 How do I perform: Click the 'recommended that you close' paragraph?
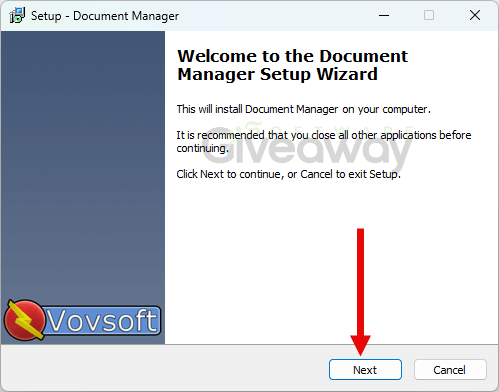pyautogui.click(x=324, y=141)
